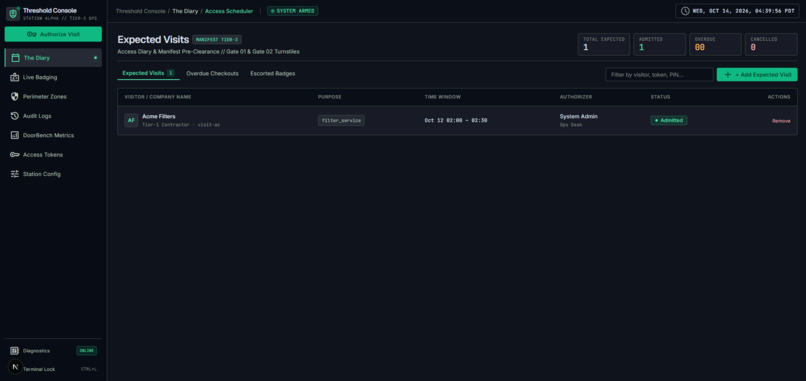Click the Audit Logs history icon
The image size is (806, 381).
pyautogui.click(x=15, y=116)
